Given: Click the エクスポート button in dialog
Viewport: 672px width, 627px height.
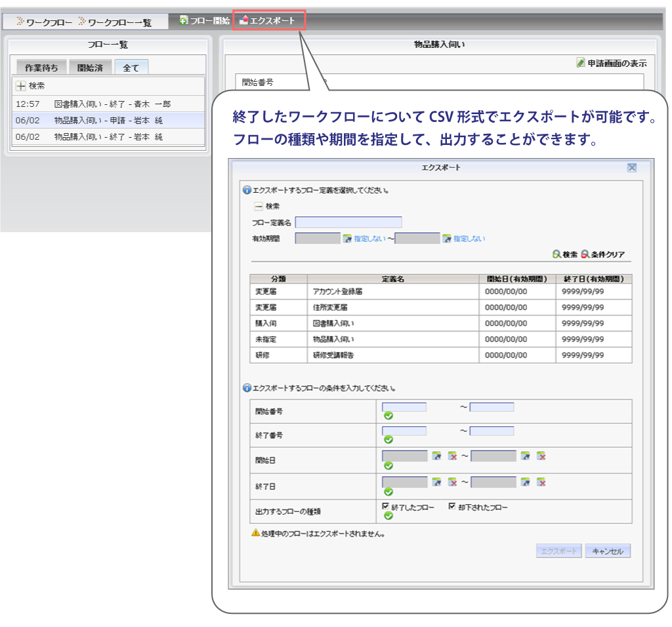Looking at the screenshot, I should [x=558, y=551].
